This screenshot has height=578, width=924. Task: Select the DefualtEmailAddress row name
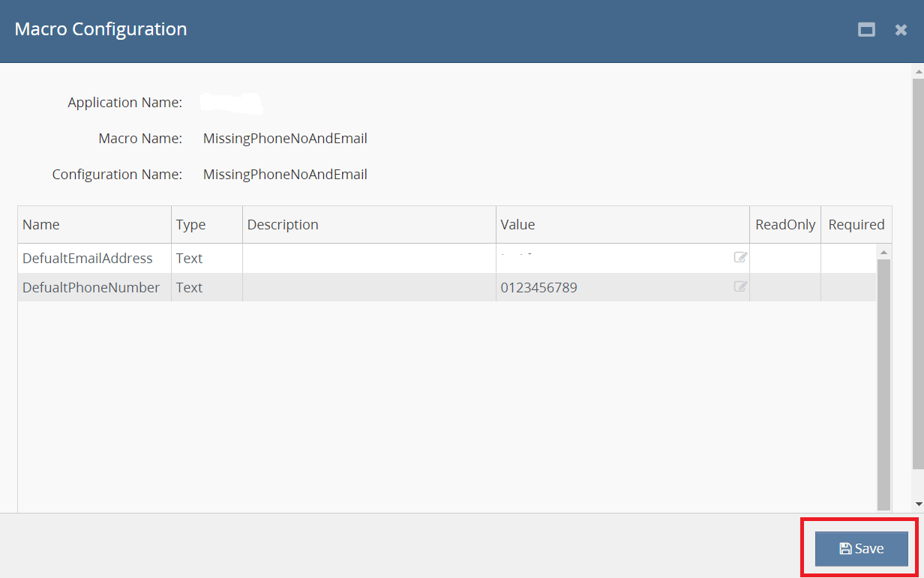(88, 259)
